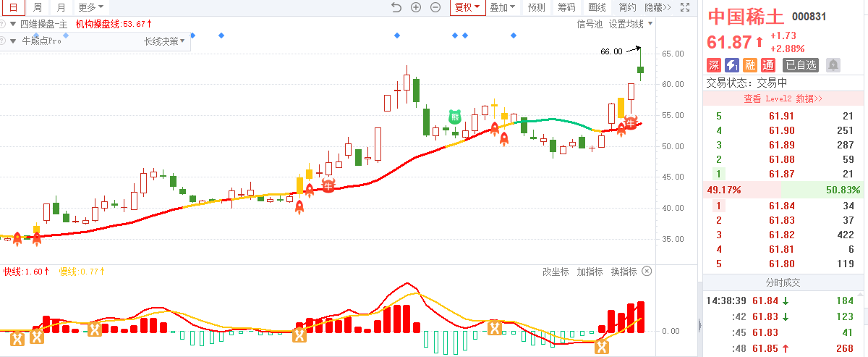868x357 pixels.
Task: Click 隐藏>> to hide the side panel
Action: [658, 7]
